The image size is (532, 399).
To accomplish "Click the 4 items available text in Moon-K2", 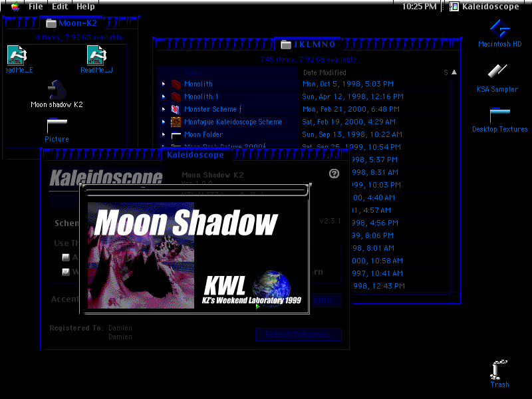I will click(x=78, y=37).
